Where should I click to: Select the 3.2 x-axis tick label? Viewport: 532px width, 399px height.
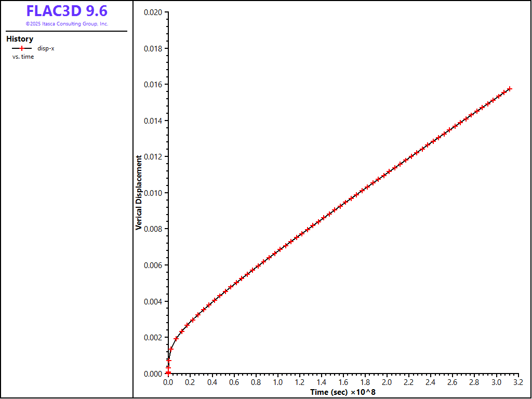pyautogui.click(x=518, y=383)
